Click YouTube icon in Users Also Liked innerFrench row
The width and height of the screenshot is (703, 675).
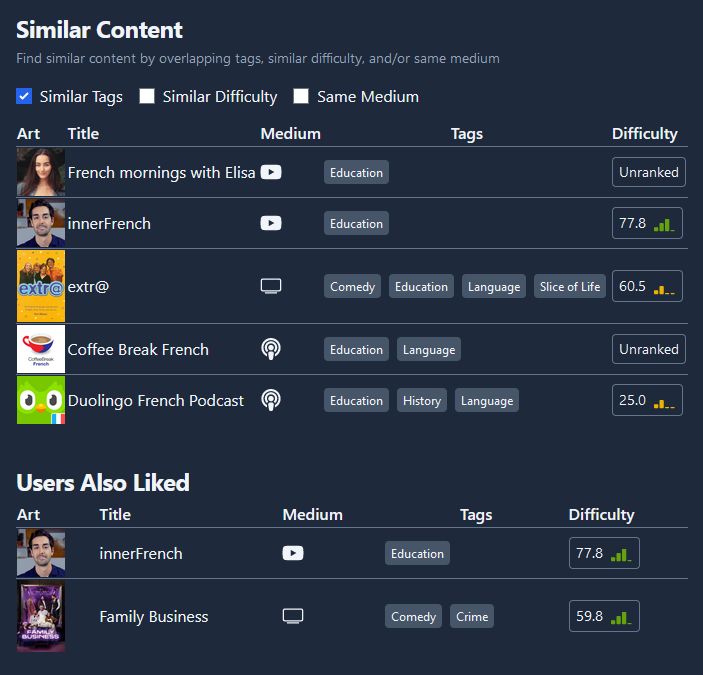pyautogui.click(x=293, y=553)
